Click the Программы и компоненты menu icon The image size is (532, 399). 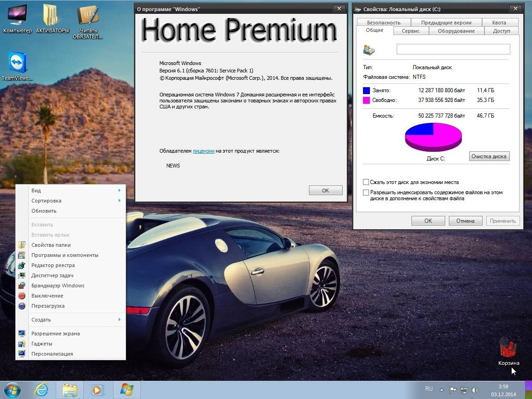(22, 255)
